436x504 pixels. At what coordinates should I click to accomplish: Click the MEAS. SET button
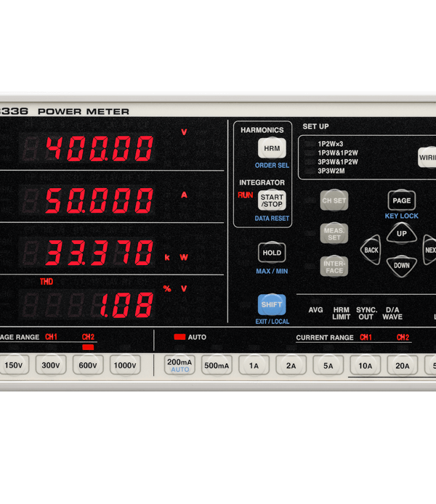334,234
